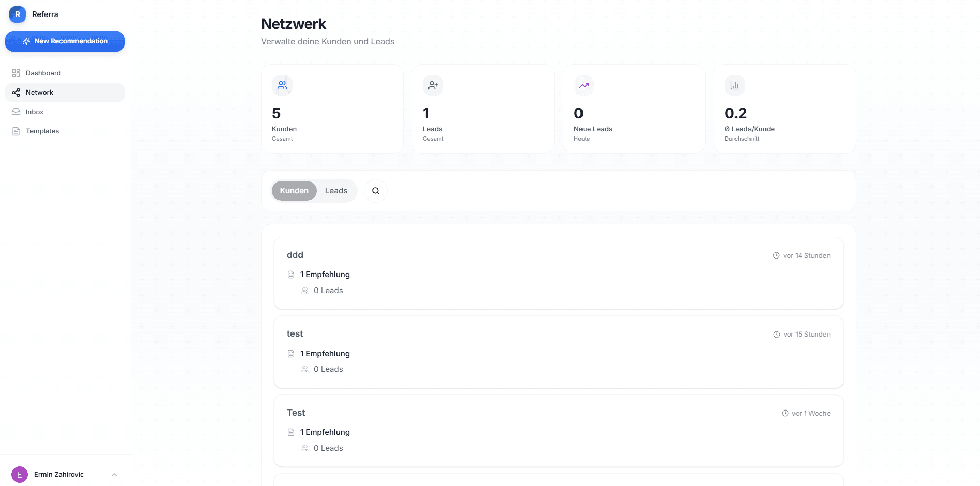Click people icon in ddd card
This screenshot has height=486, width=980.
click(x=305, y=291)
